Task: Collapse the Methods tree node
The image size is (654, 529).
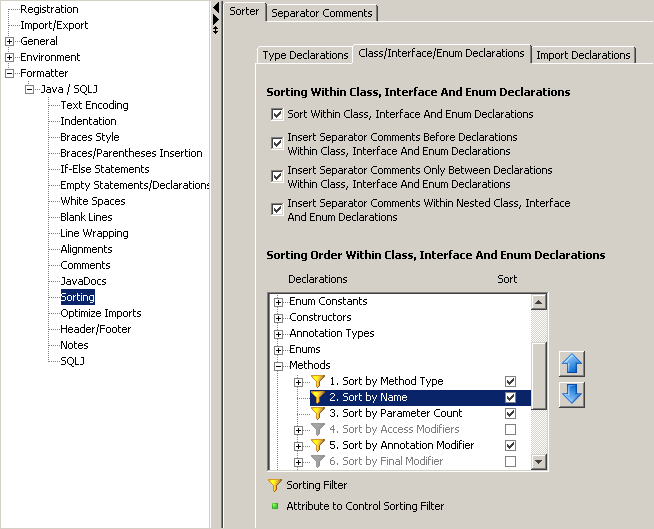Action: (x=279, y=366)
